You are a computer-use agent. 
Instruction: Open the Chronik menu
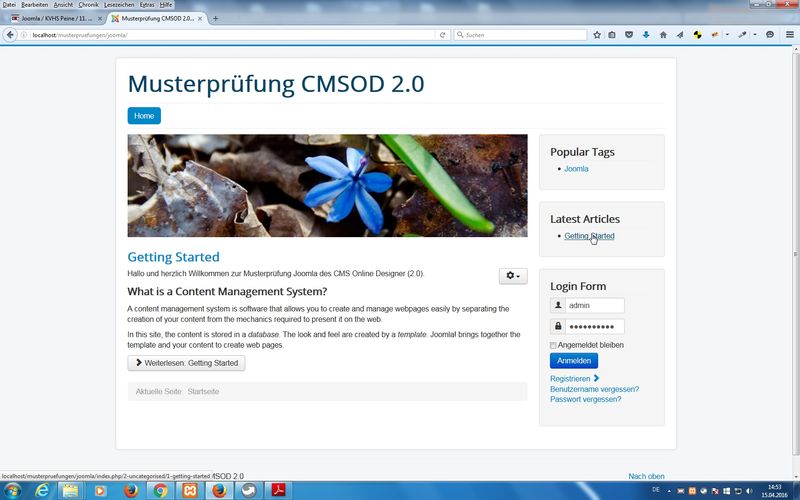(x=88, y=5)
